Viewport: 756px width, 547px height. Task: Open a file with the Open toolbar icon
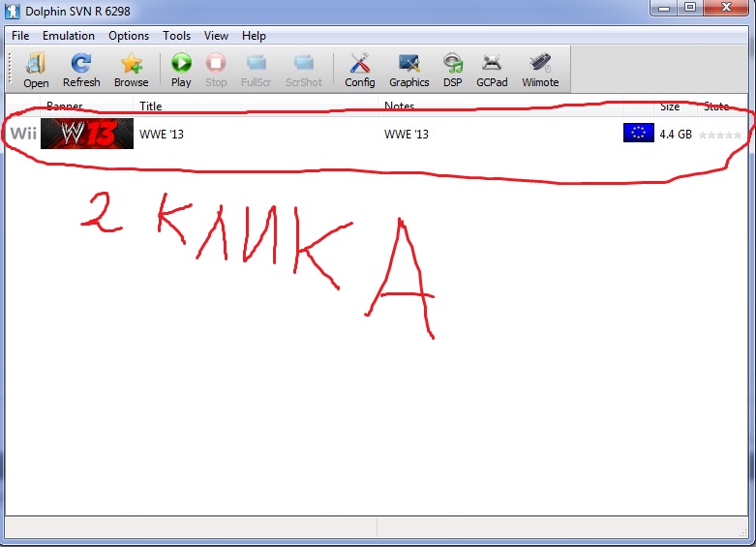[x=36, y=71]
